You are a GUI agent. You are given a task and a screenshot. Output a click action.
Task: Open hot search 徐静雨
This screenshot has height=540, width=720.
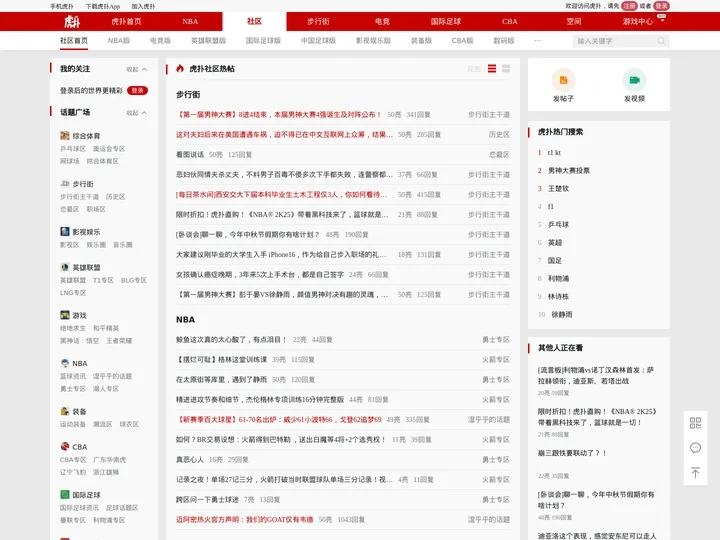pos(562,315)
